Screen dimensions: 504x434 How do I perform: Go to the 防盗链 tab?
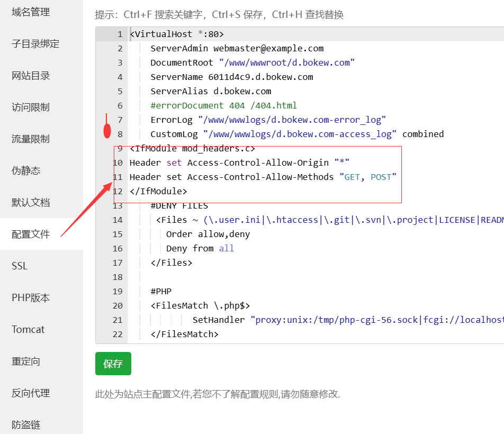(26, 425)
